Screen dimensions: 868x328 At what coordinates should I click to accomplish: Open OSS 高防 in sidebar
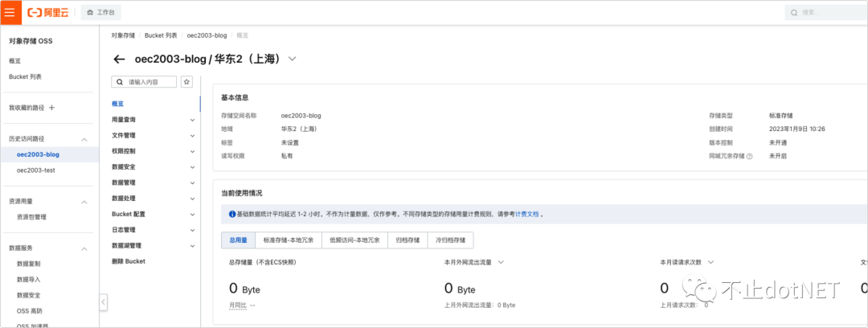coord(29,311)
